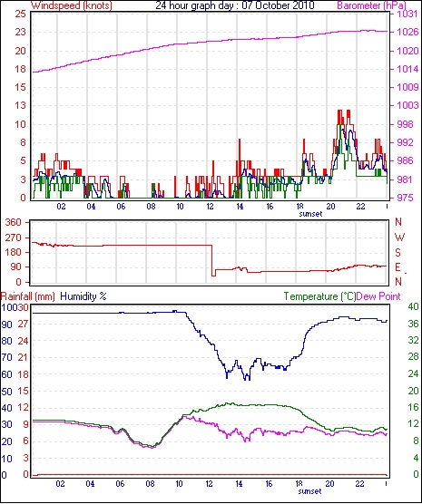The width and height of the screenshot is (422, 504).
Task: Click the Dew Point legend label
Action: pyautogui.click(x=378, y=296)
